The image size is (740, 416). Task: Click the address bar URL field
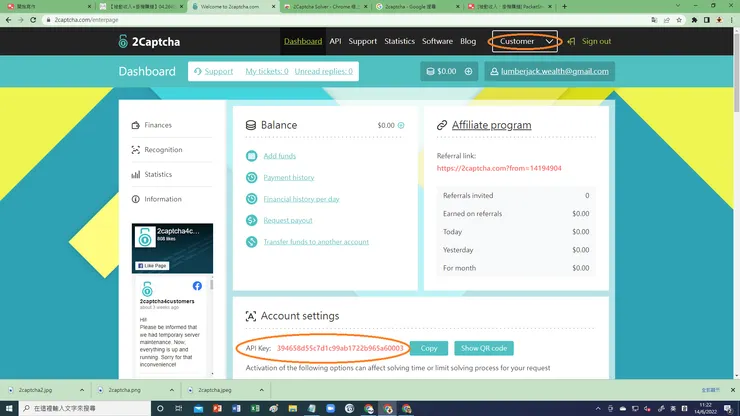point(345,20)
